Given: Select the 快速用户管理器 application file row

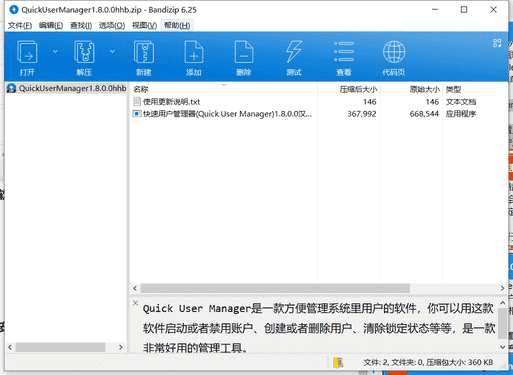Looking at the screenshot, I should click(x=305, y=114).
